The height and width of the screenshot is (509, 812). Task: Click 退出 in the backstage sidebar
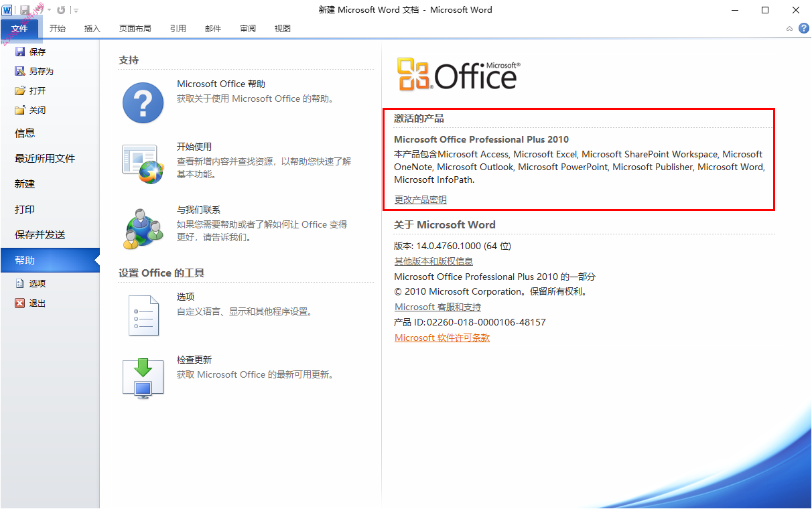click(31, 303)
